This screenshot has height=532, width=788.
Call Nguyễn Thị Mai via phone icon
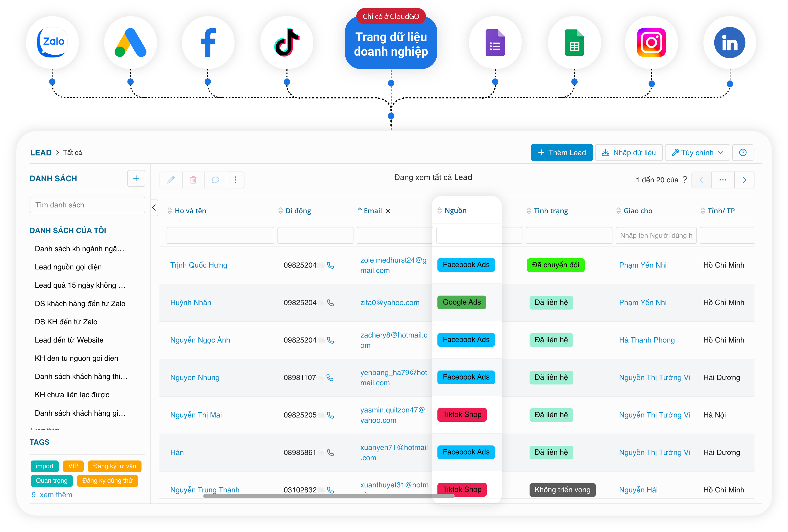coord(330,415)
